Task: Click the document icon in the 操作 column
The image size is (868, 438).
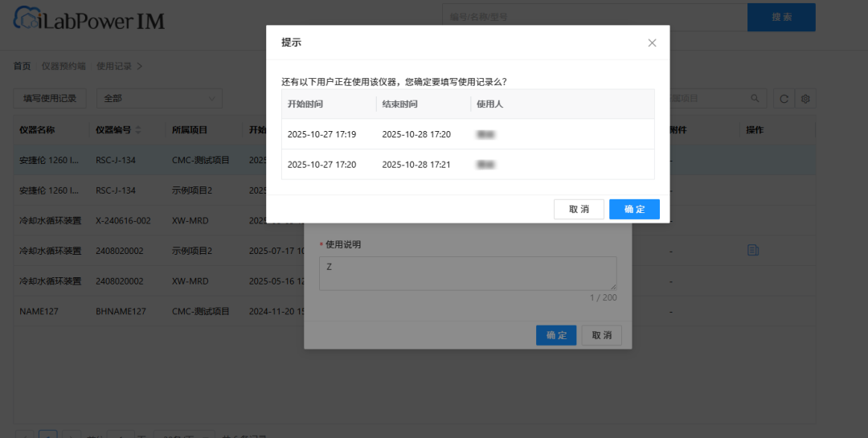Action: (x=753, y=250)
